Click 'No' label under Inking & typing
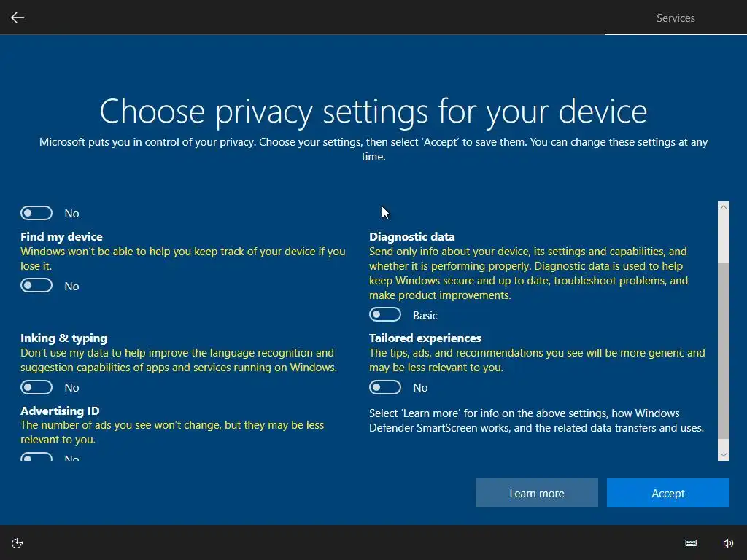Screen dimensions: 747x560 71,388
